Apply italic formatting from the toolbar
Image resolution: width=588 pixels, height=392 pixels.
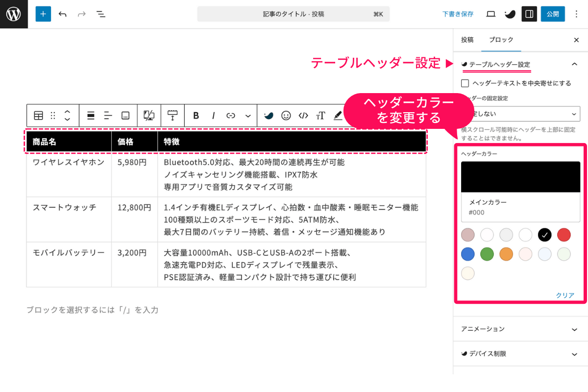[213, 116]
